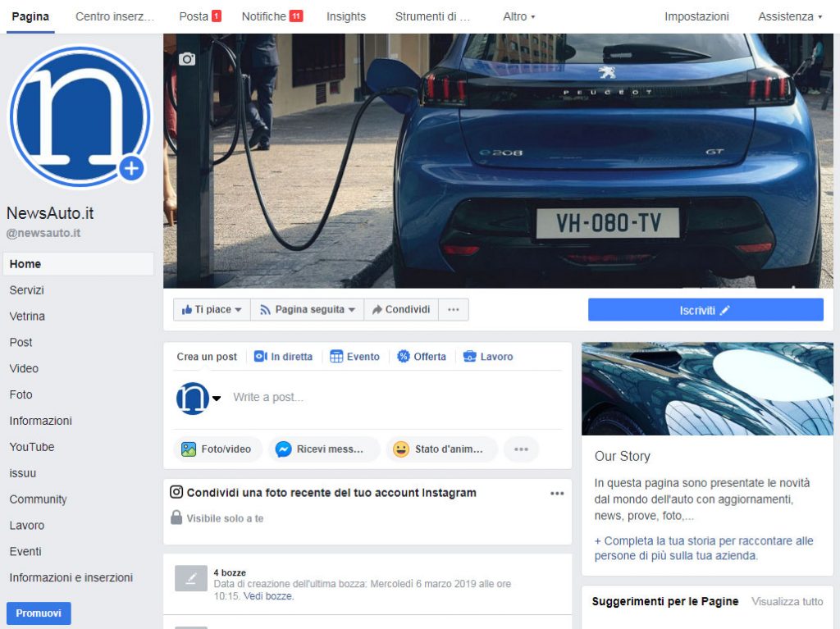Select the Stato d'animo feeling option
Image resolution: width=840 pixels, height=629 pixels.
point(441,449)
